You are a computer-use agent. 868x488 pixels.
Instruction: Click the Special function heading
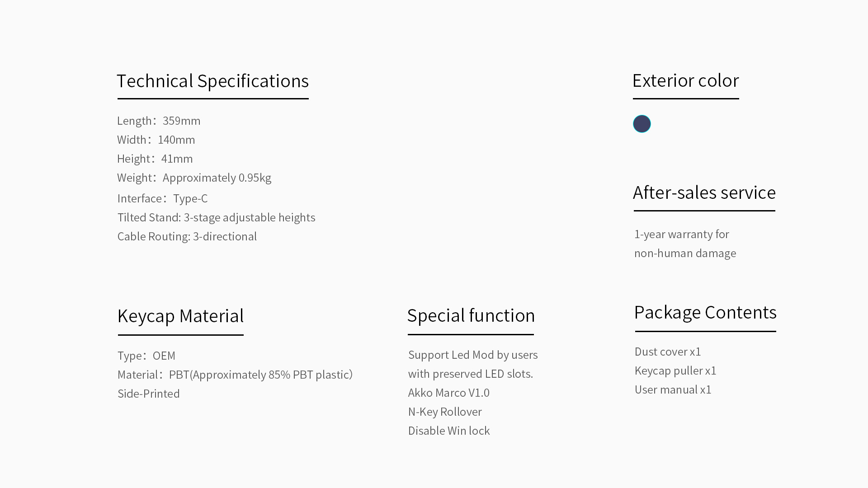(471, 315)
